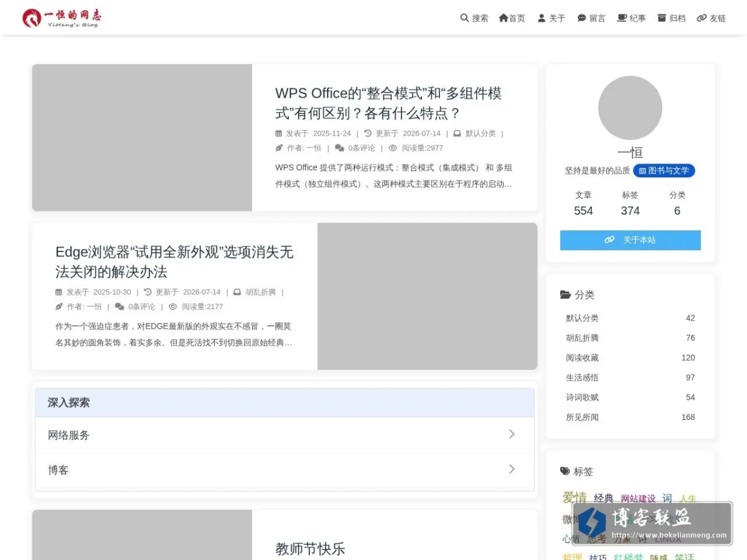Click the 一恒的网志 site logo

pyautogui.click(x=62, y=18)
